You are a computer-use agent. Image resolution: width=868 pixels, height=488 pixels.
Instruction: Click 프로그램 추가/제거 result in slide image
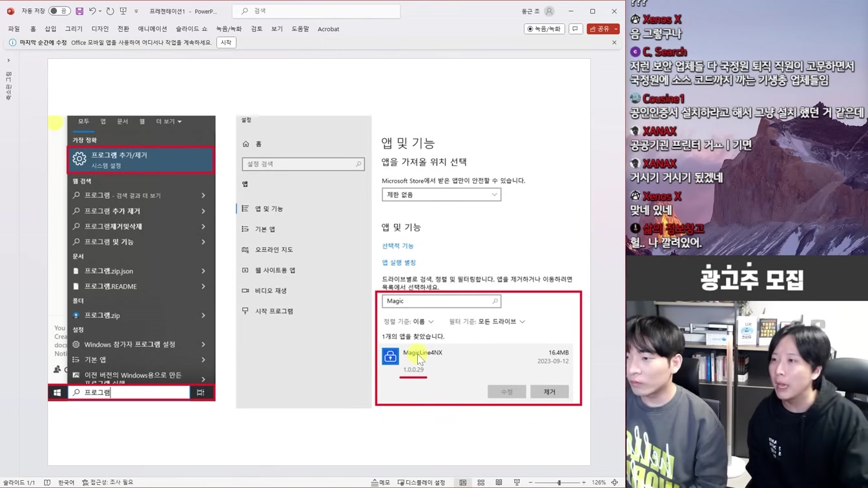click(x=141, y=160)
